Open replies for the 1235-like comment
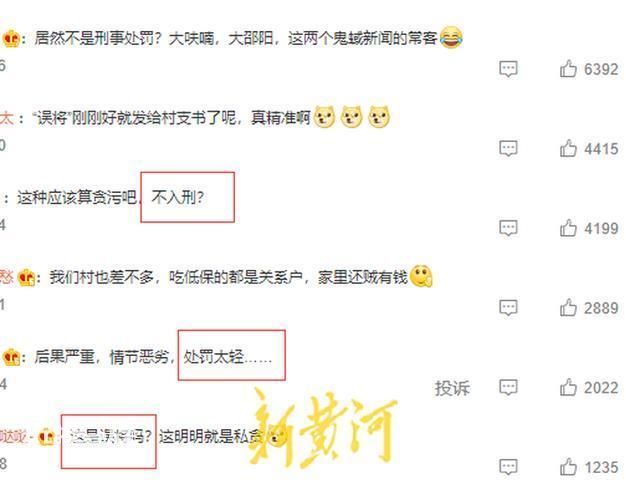 508,467
